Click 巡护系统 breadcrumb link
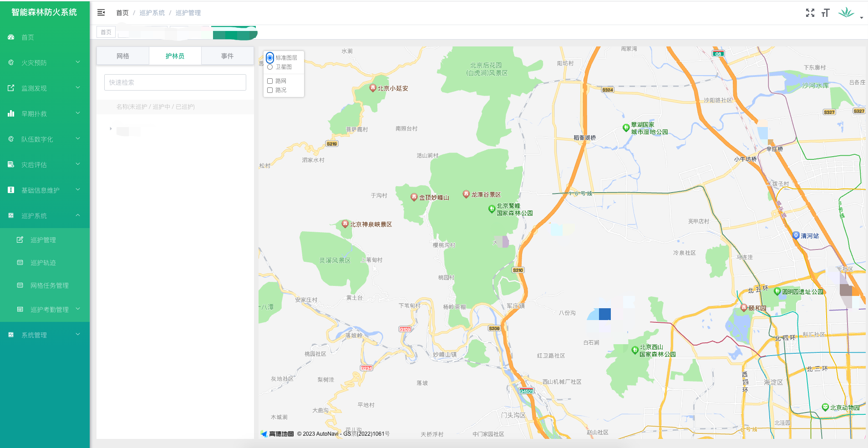Image resolution: width=868 pixels, height=448 pixels. pos(152,13)
